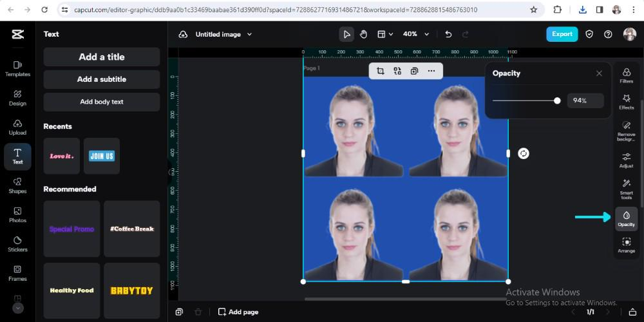Click the rotate handle beside the image

pos(523,154)
